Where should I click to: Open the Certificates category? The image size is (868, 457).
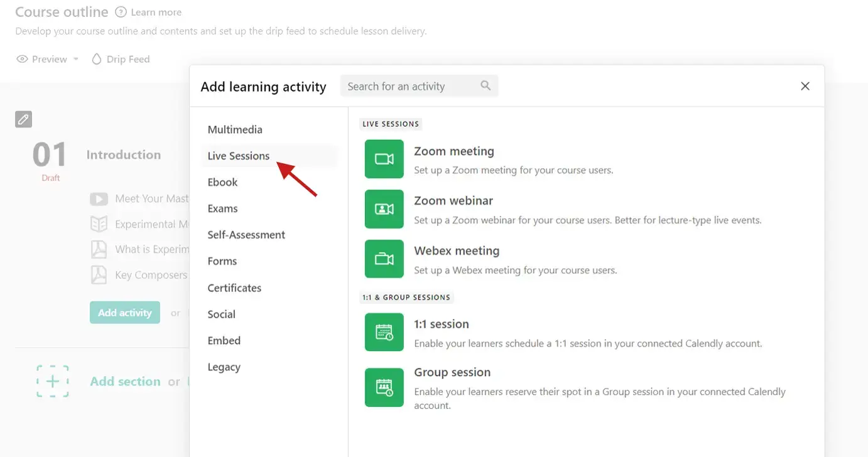(234, 288)
